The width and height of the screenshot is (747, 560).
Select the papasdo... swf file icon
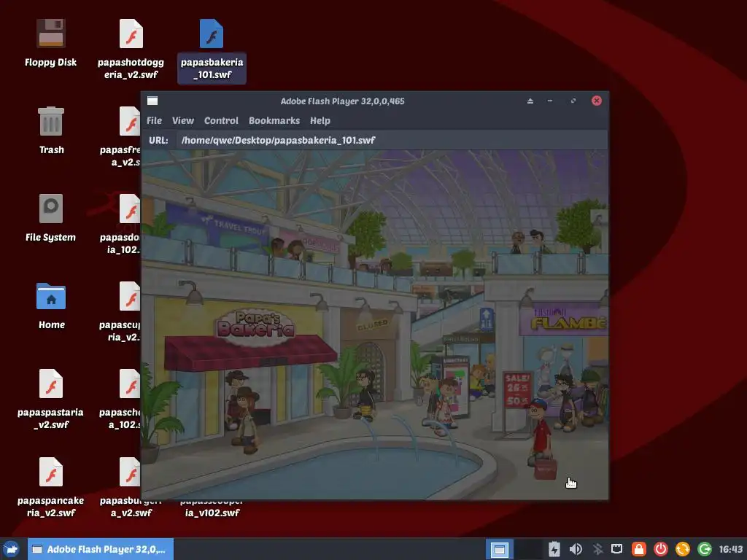(x=130, y=209)
